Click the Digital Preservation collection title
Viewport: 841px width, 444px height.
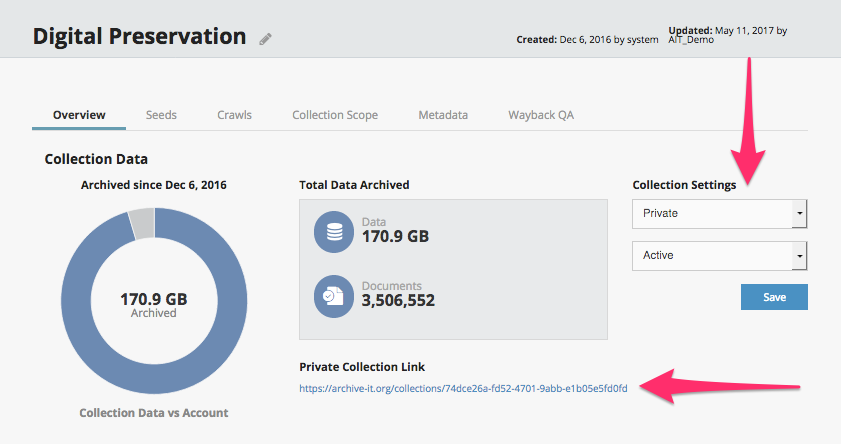(x=139, y=37)
